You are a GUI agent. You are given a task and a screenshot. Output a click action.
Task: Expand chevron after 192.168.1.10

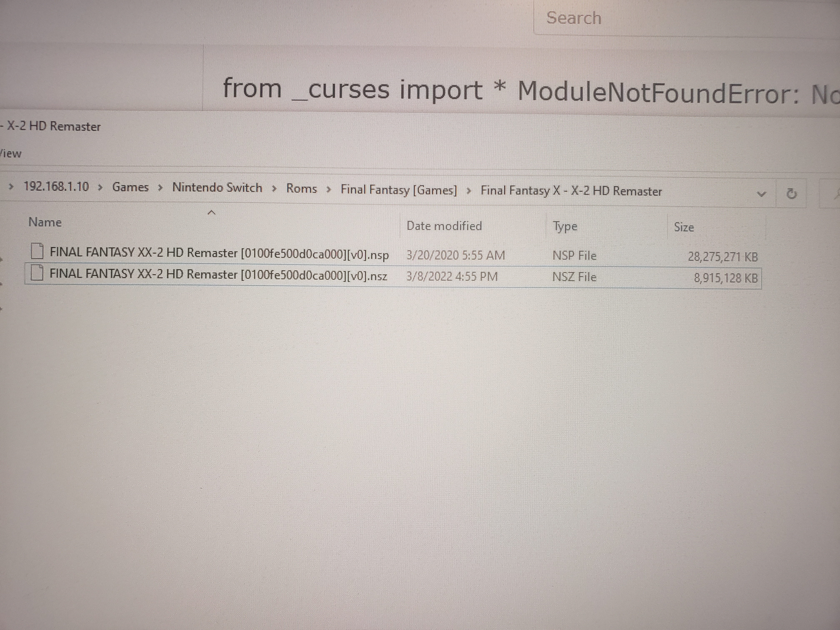(x=100, y=187)
